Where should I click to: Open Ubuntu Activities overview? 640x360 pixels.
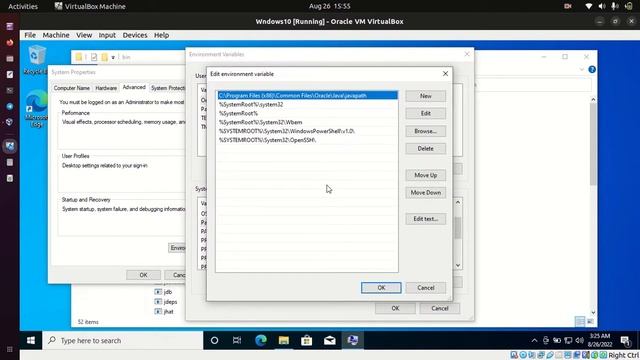(23, 6)
